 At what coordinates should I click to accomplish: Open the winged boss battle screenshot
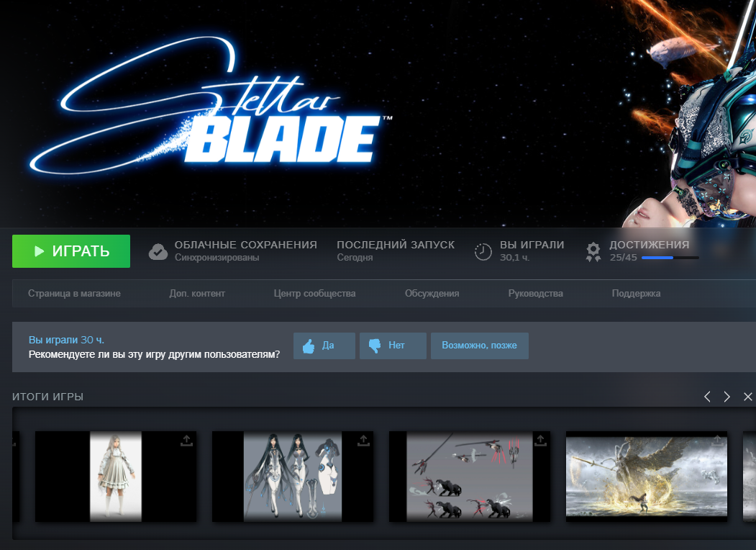point(647,476)
